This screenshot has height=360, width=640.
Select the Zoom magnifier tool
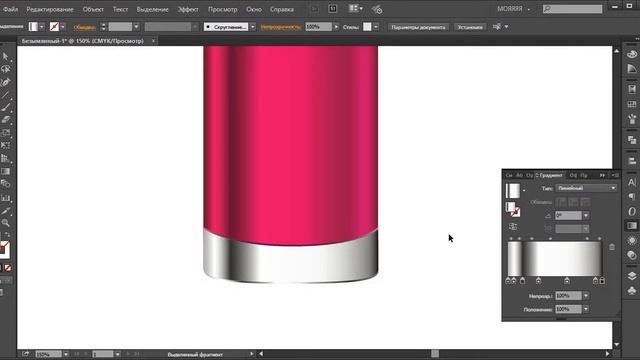(x=5, y=223)
